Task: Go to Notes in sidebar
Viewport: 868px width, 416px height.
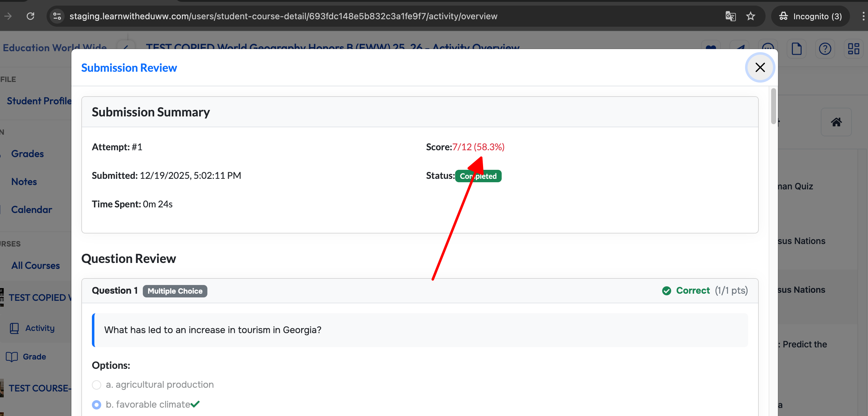Action: tap(24, 182)
